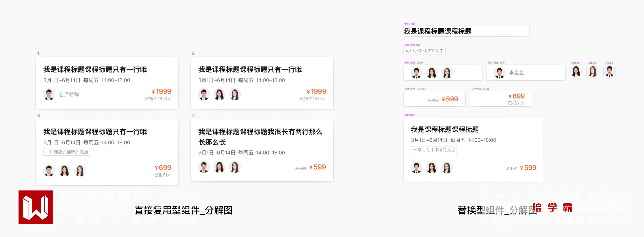Click the glasses-wearing woman's avatar in card 2
This screenshot has width=644, height=237.
[235, 94]
